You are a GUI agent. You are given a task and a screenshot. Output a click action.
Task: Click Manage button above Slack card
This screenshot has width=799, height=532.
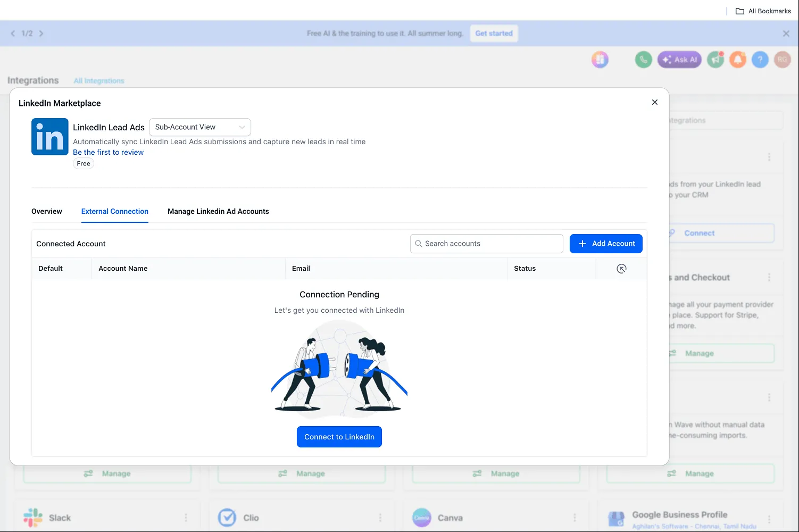(x=107, y=473)
